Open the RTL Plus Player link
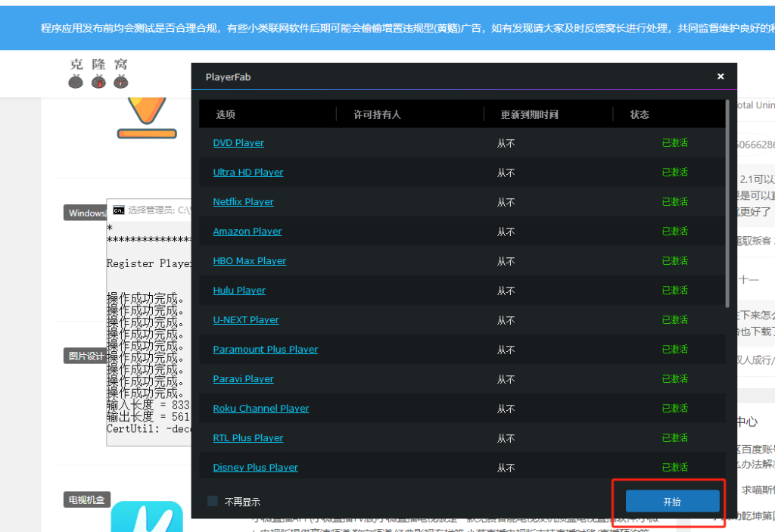 tap(248, 438)
